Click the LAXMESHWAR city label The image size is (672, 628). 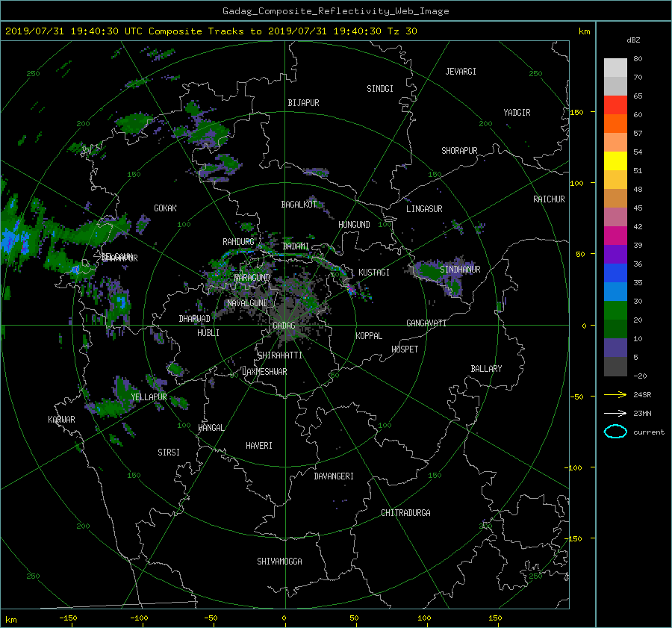[264, 372]
